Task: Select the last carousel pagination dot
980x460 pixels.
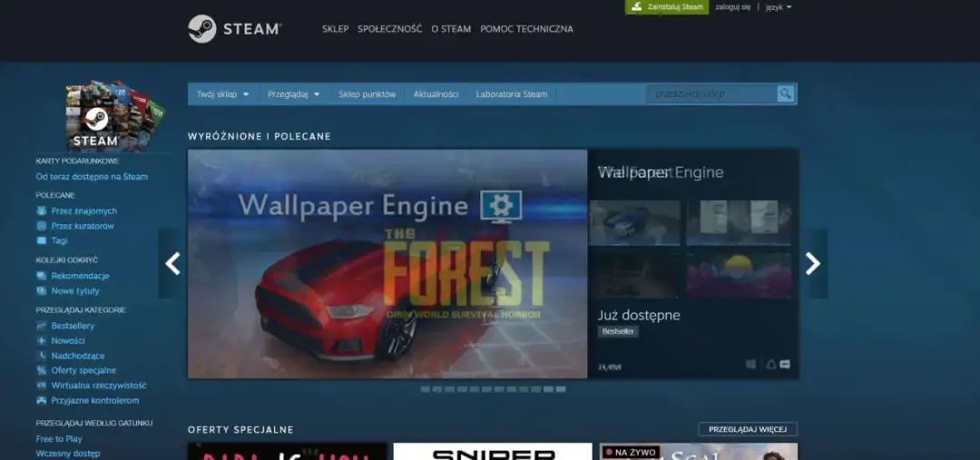Action: click(x=561, y=389)
